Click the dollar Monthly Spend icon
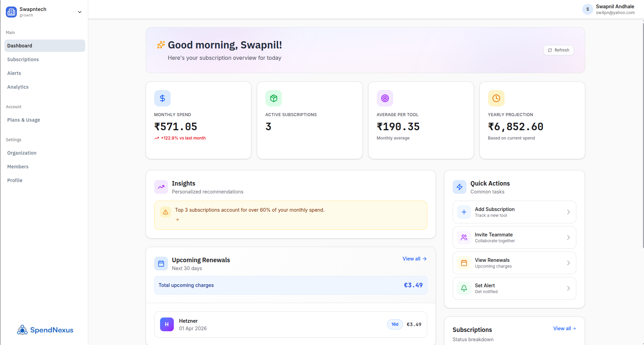 coord(162,98)
